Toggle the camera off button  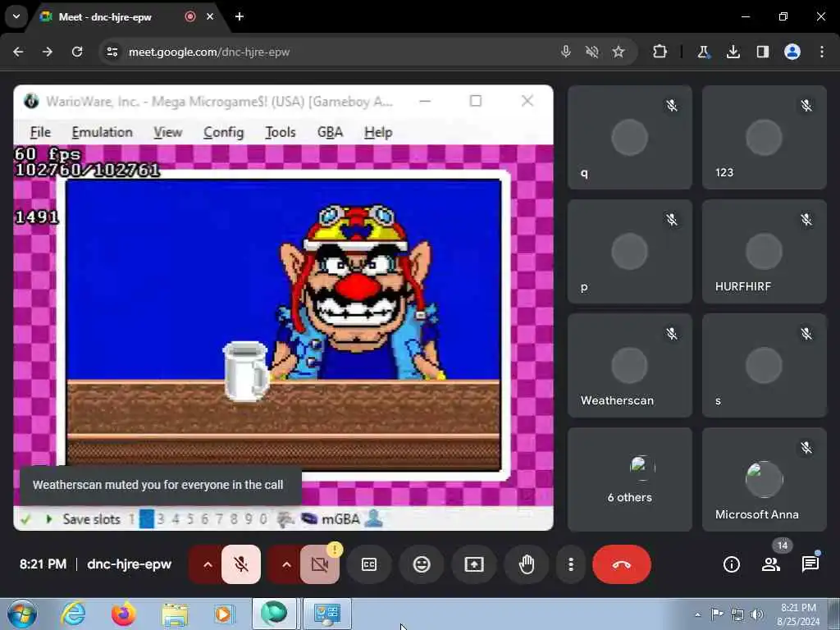pos(320,564)
